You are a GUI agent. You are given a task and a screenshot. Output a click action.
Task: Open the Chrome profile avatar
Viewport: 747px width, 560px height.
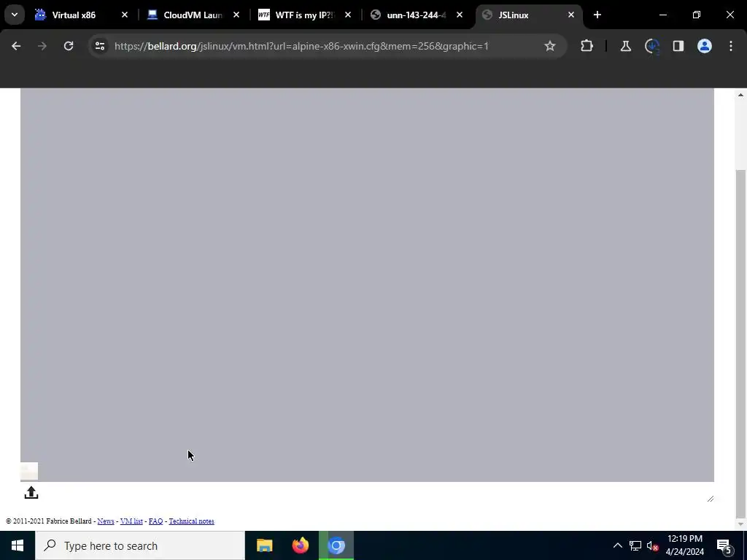tap(705, 46)
